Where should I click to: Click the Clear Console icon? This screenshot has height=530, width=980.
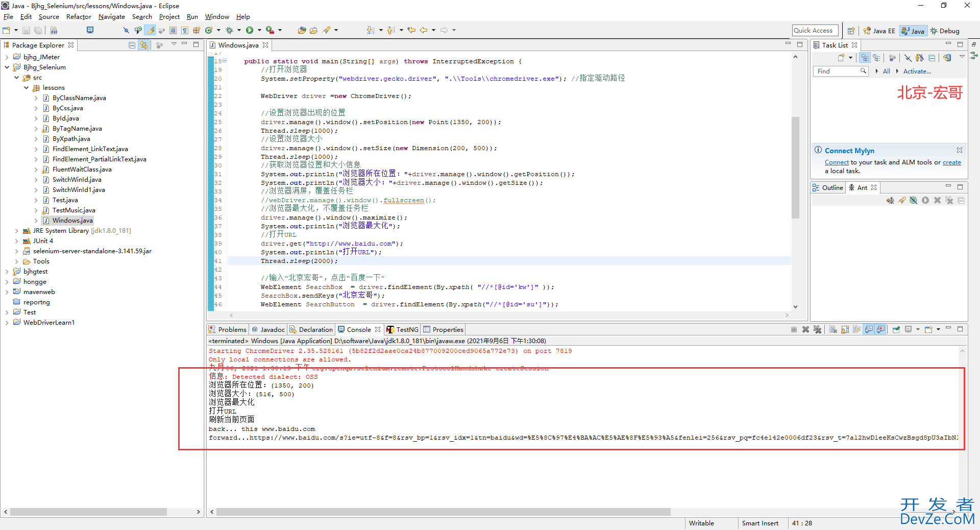click(833, 329)
